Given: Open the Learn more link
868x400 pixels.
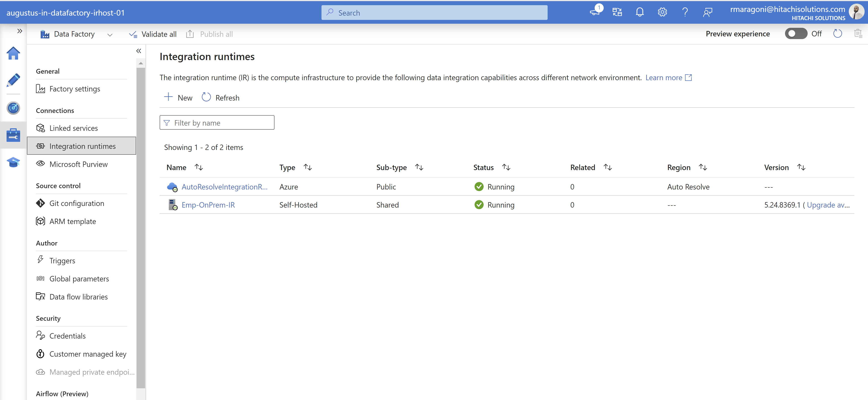Looking at the screenshot, I should [x=669, y=77].
